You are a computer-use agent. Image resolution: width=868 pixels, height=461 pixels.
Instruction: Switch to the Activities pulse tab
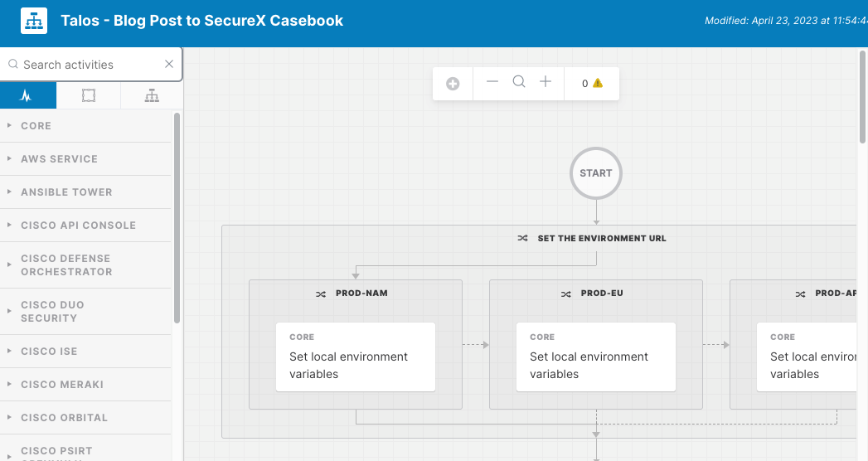28,95
